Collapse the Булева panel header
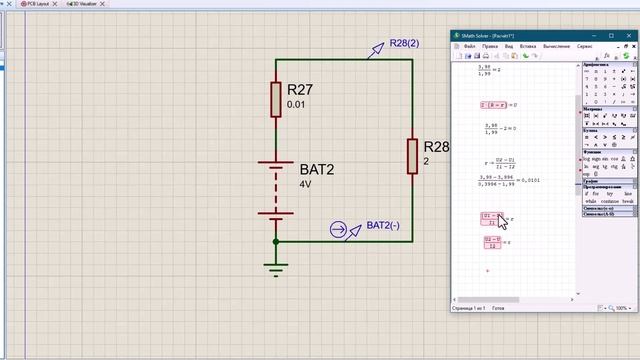The width and height of the screenshot is (640, 360). (x=609, y=131)
